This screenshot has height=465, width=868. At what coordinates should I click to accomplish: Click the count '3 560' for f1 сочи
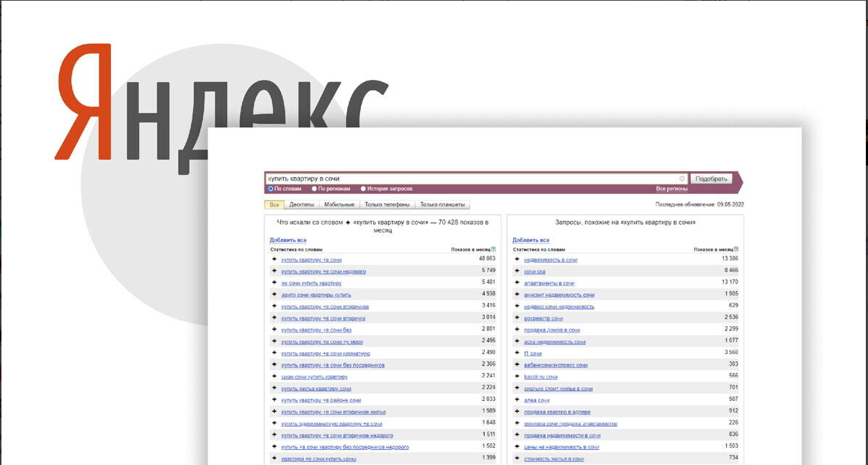pyautogui.click(x=731, y=353)
